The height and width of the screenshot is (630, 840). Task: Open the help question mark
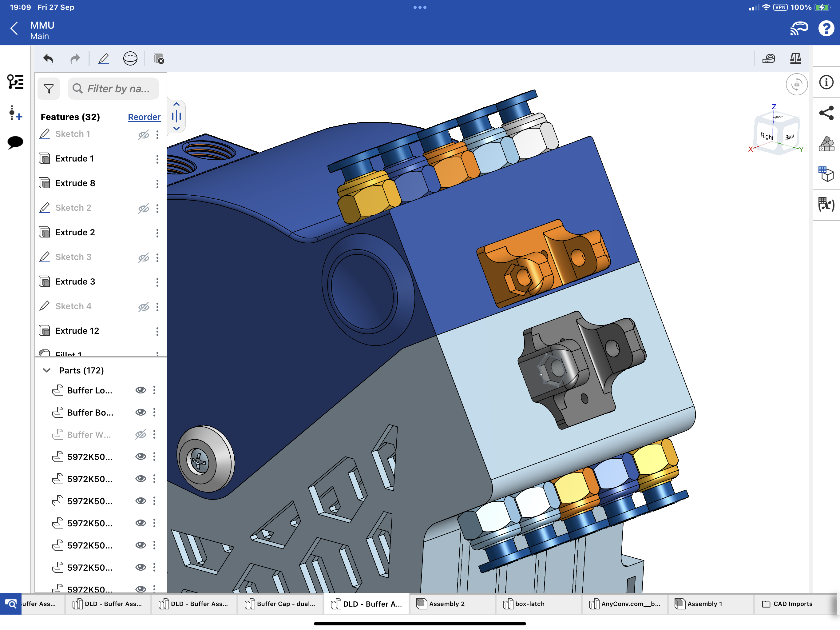(x=826, y=29)
